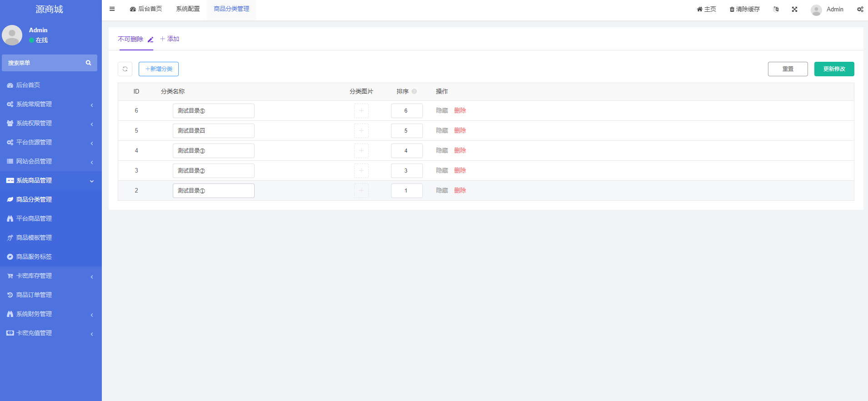Expand 系统权限管理 menu
This screenshot has height=401, width=868.
pyautogui.click(x=51, y=123)
